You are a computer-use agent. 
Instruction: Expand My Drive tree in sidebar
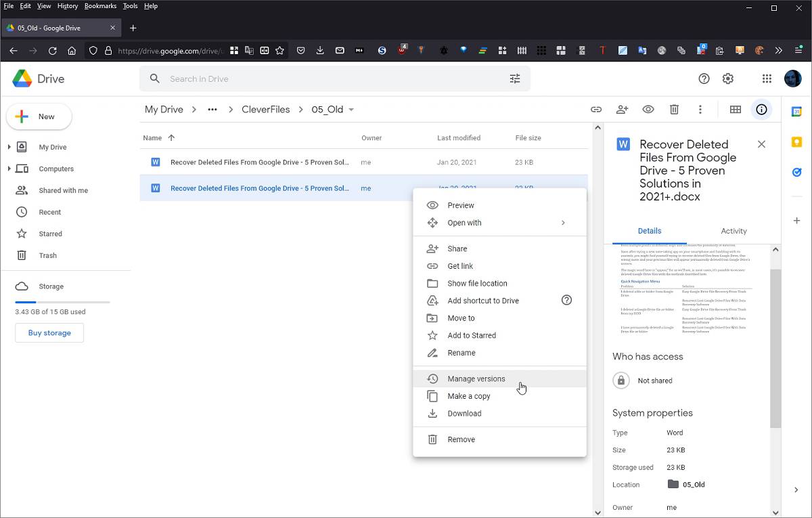point(9,147)
